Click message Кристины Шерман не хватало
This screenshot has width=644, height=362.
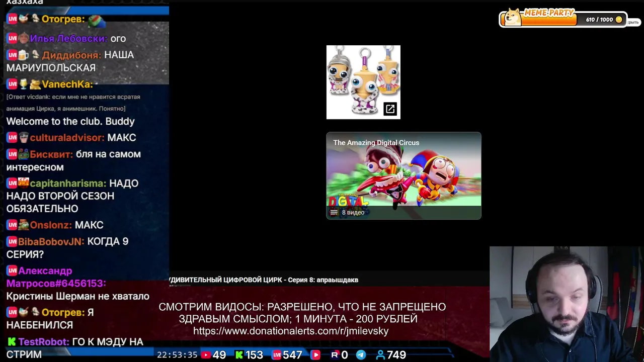point(77,297)
